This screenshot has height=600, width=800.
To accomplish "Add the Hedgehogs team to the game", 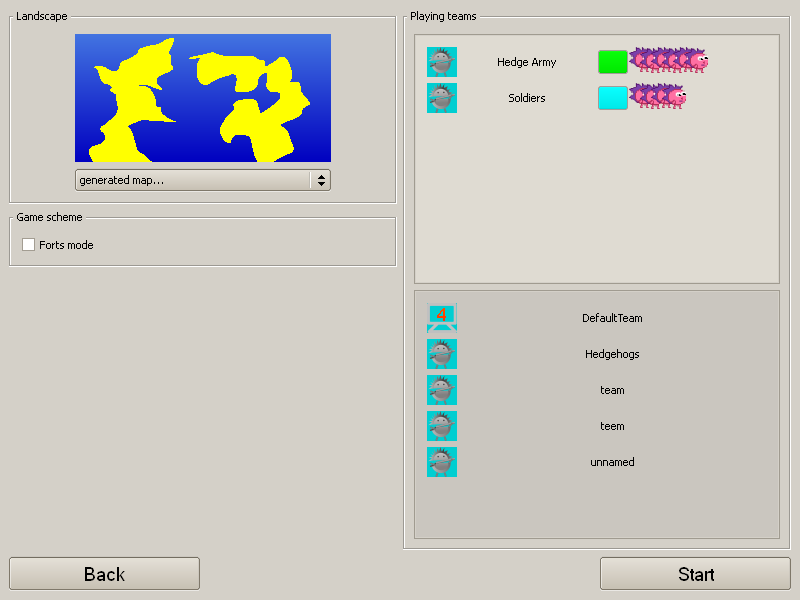I will coord(612,354).
